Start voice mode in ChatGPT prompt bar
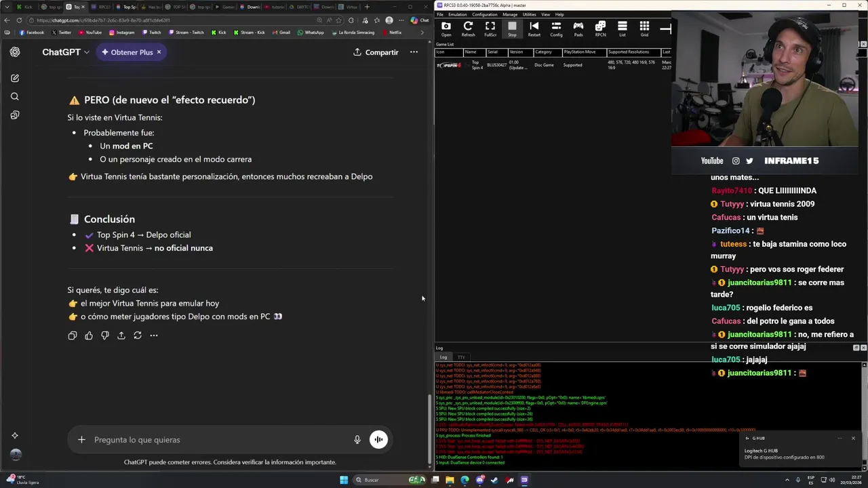This screenshot has height=488, width=868. (378, 440)
